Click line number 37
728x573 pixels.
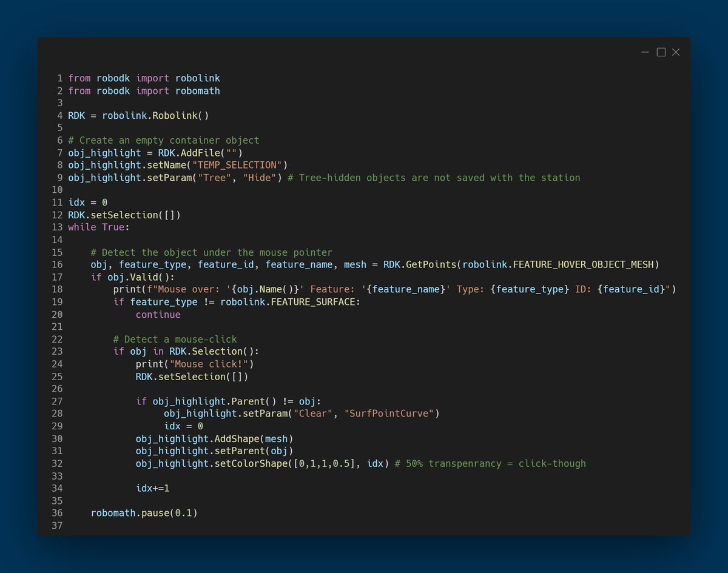pos(57,526)
